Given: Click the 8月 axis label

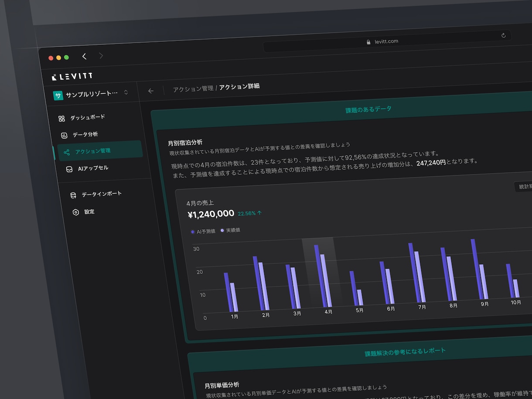Looking at the screenshot, I should click(x=454, y=305).
